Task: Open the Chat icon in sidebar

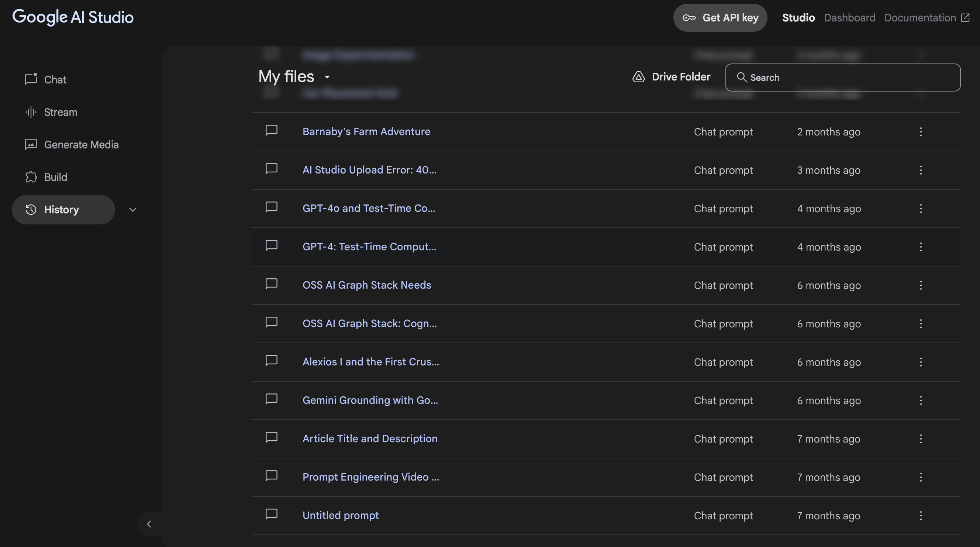Action: [31, 79]
